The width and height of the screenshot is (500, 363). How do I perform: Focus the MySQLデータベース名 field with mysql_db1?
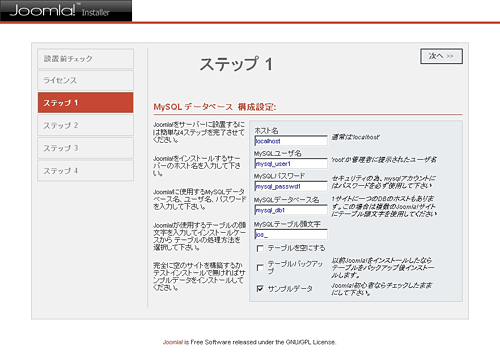point(291,210)
